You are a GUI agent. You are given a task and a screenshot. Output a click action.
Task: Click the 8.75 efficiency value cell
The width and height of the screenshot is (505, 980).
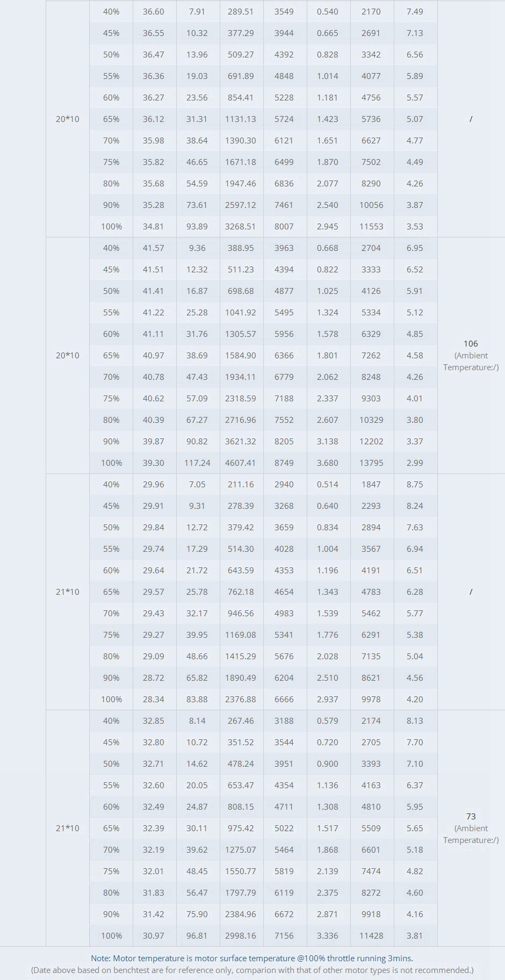(x=415, y=484)
